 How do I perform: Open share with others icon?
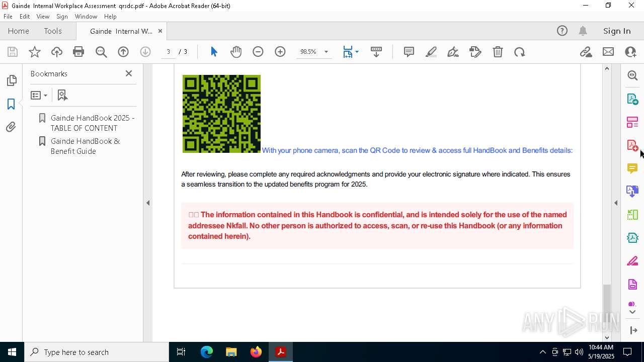[x=630, y=52]
